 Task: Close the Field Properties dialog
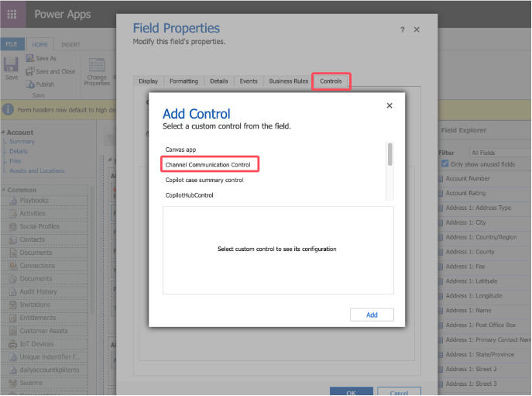(417, 29)
